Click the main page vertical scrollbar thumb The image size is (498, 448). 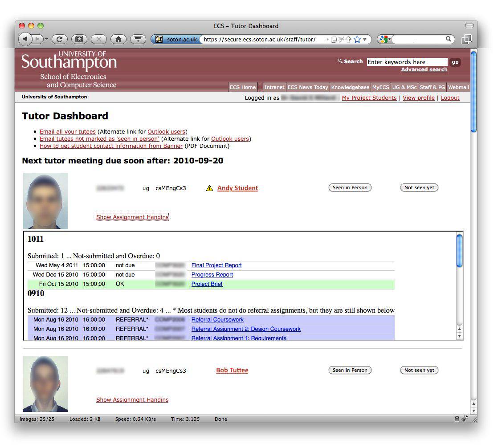[474, 91]
